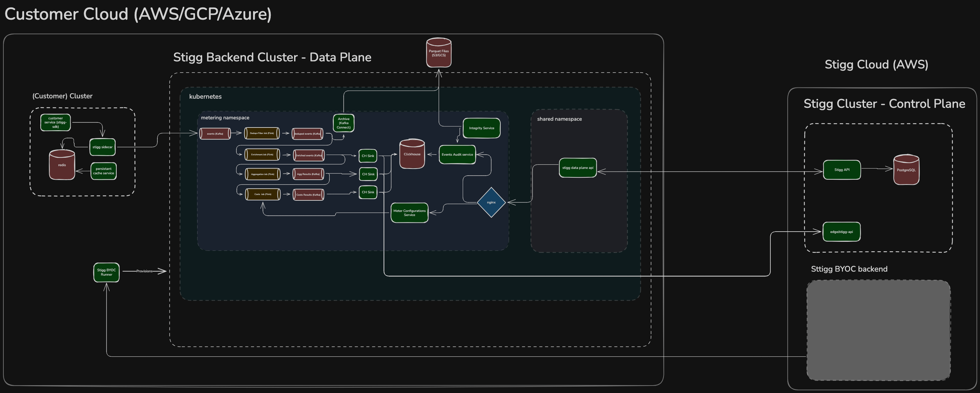Select the Sttigg BYOC backend label
The image size is (980, 393).
pos(849,269)
